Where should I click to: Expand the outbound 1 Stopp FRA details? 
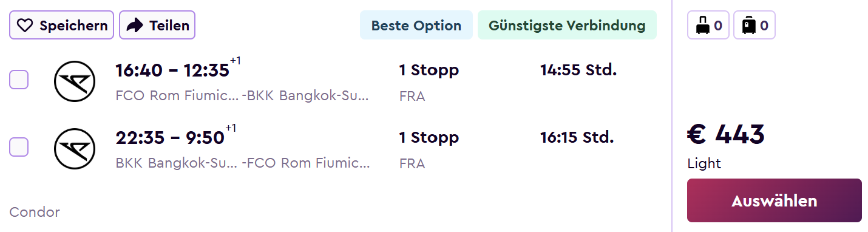coord(429,82)
